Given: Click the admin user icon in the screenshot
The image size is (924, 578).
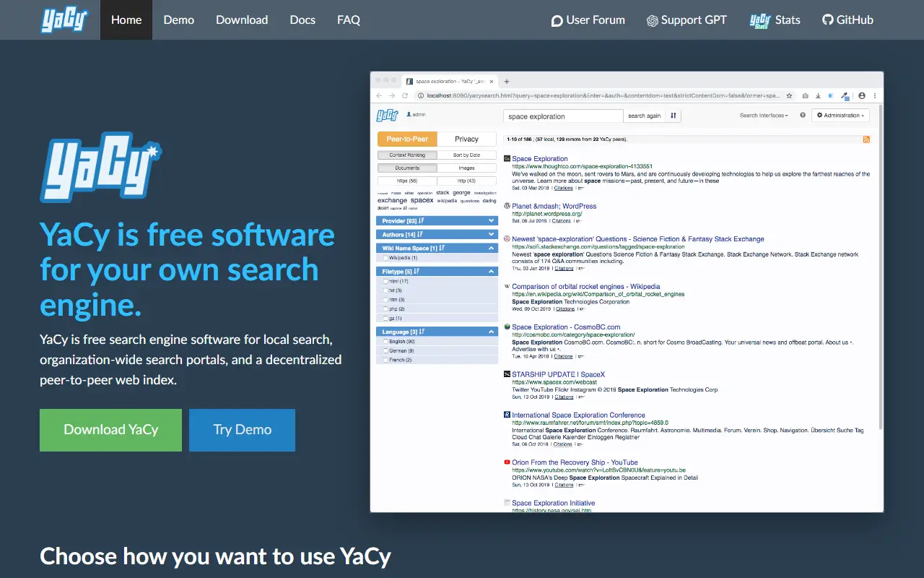Looking at the screenshot, I should point(409,114).
